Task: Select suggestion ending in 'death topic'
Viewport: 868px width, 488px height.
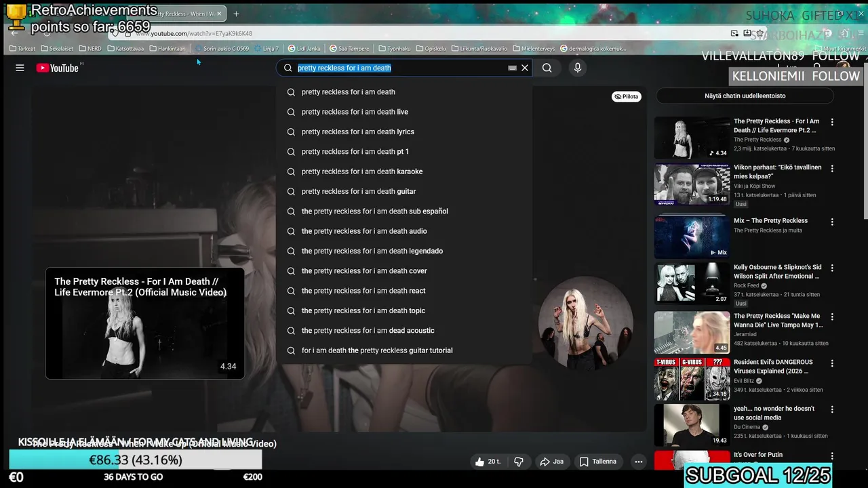Action: click(x=404, y=310)
